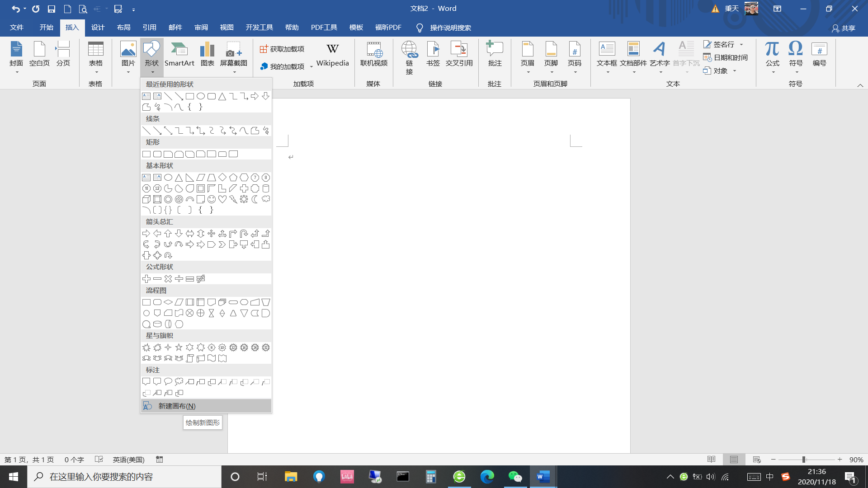This screenshot has width=868, height=488.
Task: Insert Online Video (联机视频)
Action: (x=374, y=54)
